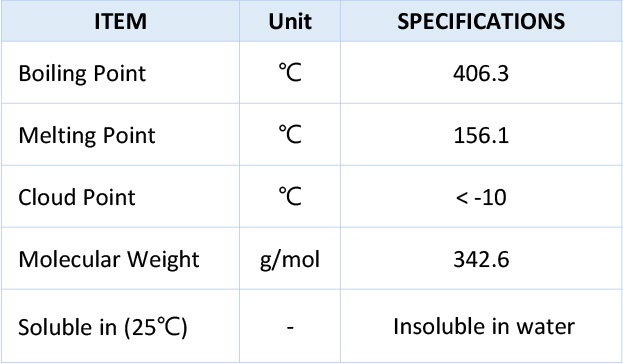Click the 156.1 melting point value

(x=481, y=136)
